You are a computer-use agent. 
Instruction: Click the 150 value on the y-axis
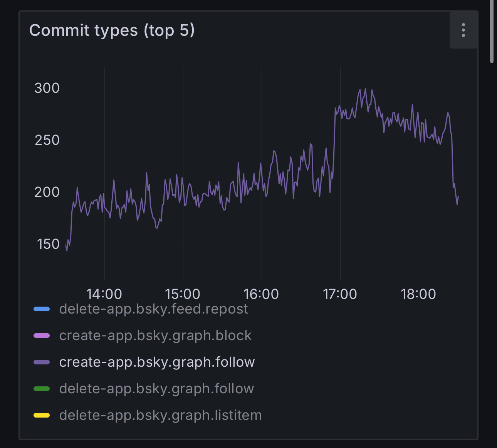coord(48,244)
